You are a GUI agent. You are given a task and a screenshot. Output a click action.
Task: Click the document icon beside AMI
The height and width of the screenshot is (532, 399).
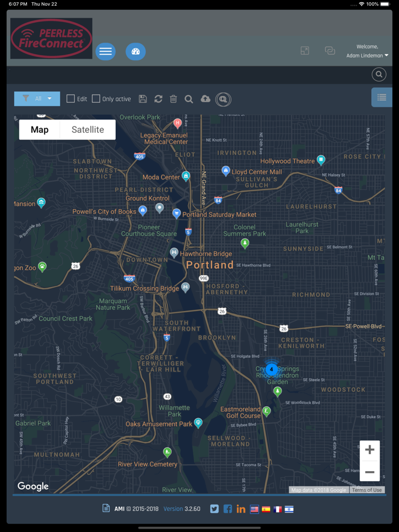point(106,508)
